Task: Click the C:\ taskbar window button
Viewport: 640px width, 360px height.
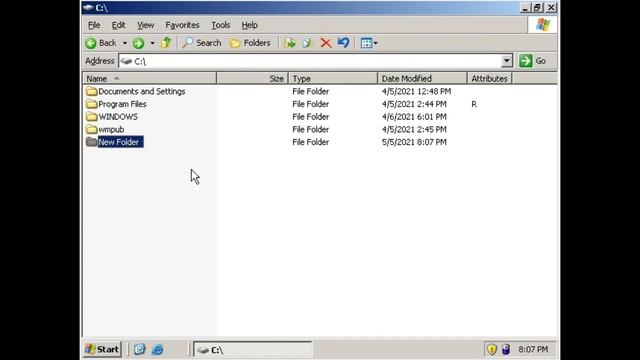Action: click(253, 350)
